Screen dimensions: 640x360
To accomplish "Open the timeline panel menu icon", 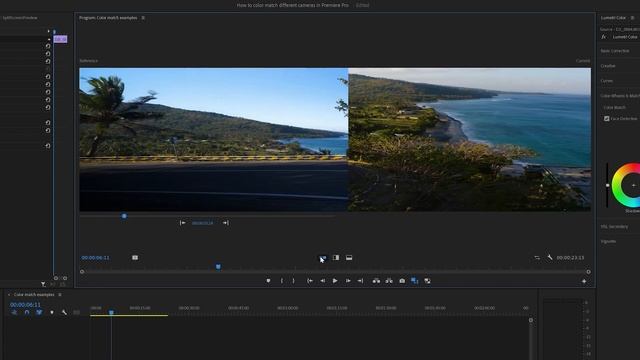I will coord(60,295).
